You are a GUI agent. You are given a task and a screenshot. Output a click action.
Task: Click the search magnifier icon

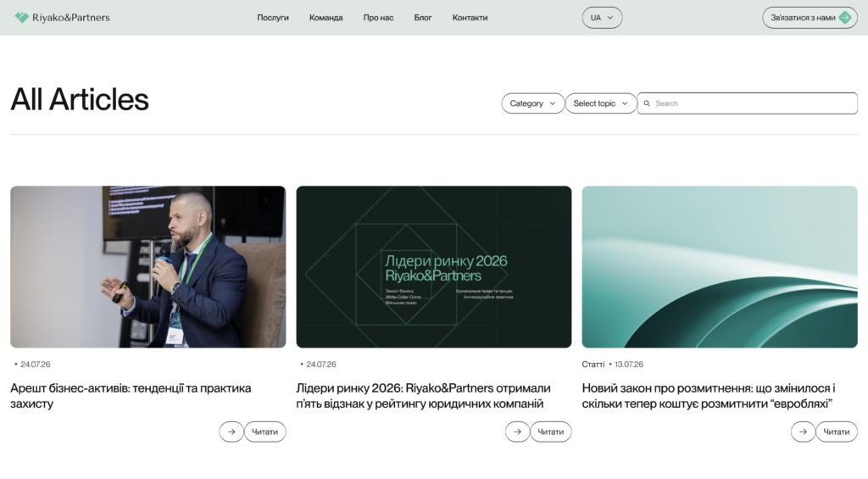coord(647,103)
